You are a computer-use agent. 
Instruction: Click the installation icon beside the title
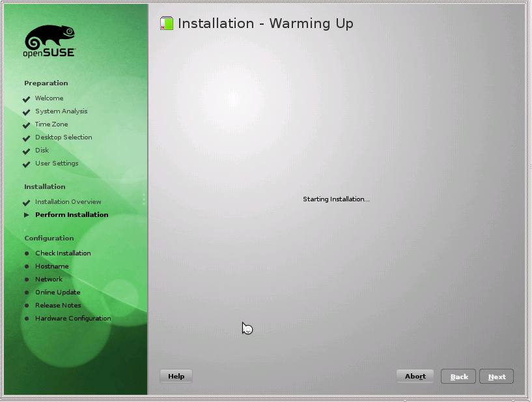coord(167,24)
